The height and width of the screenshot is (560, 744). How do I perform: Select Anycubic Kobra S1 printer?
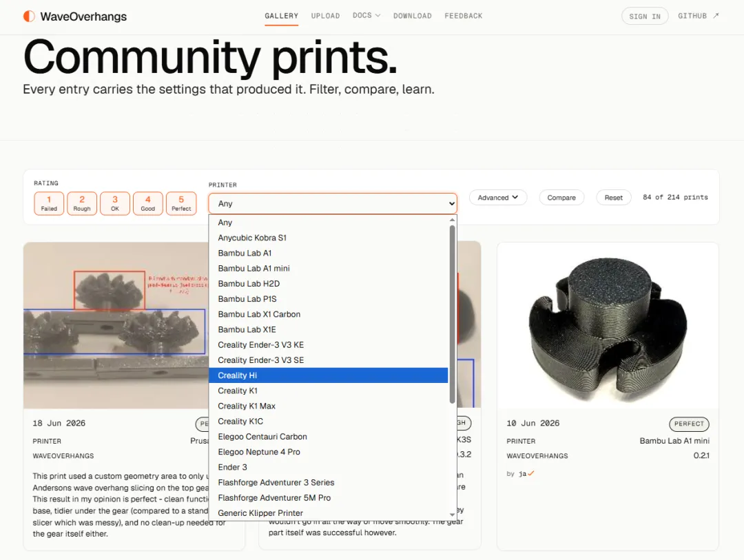click(329, 238)
